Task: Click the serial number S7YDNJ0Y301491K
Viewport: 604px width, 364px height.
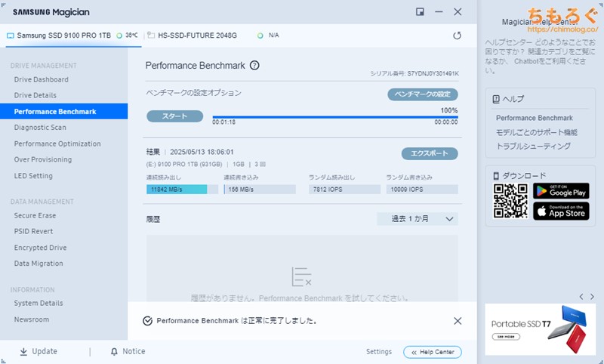Action: click(433, 73)
